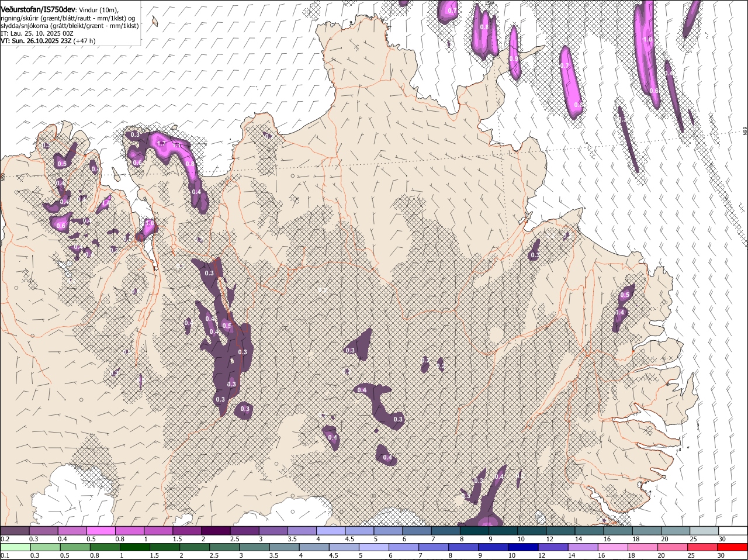Select the deep blue rain swatch between 10 and 12
The width and height of the screenshot is (748, 560).
[523, 547]
